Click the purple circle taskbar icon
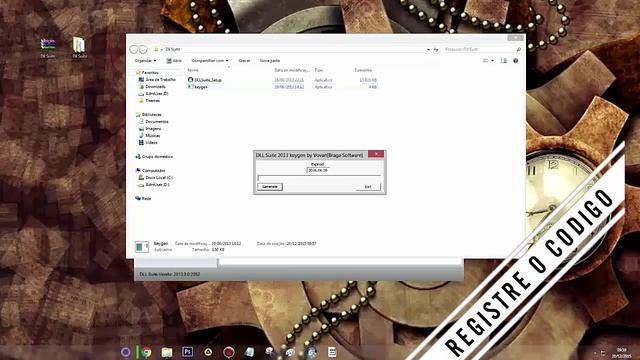640x360 pixels. tap(125, 352)
